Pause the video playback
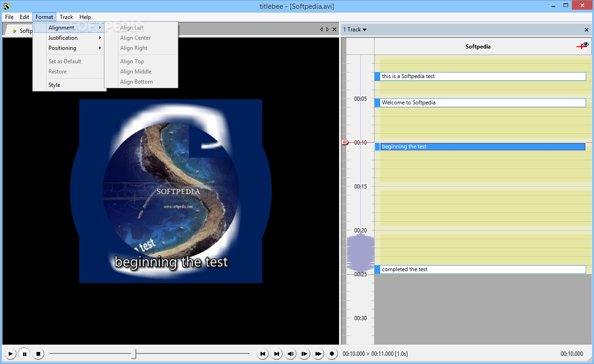594x364 pixels. 24,354
